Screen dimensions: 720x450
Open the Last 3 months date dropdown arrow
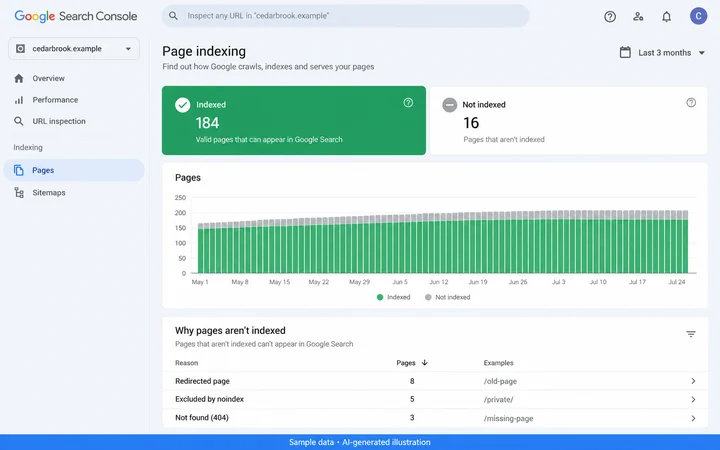702,53
